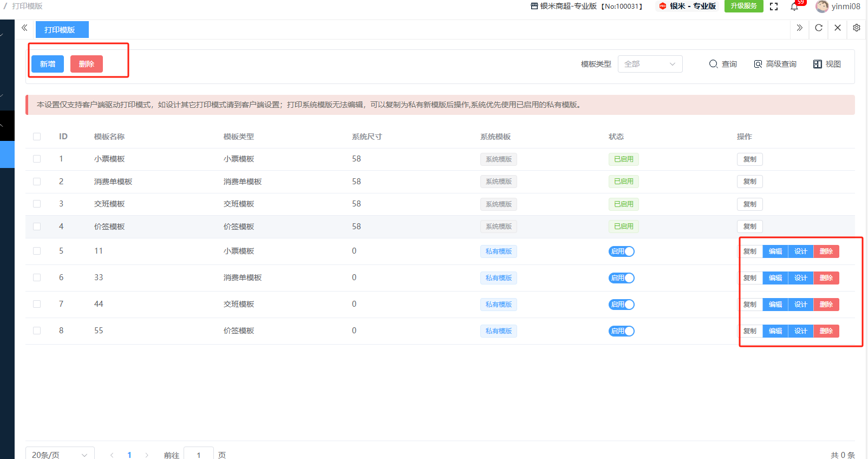Toggle 启用 switch for template 11

click(621, 251)
